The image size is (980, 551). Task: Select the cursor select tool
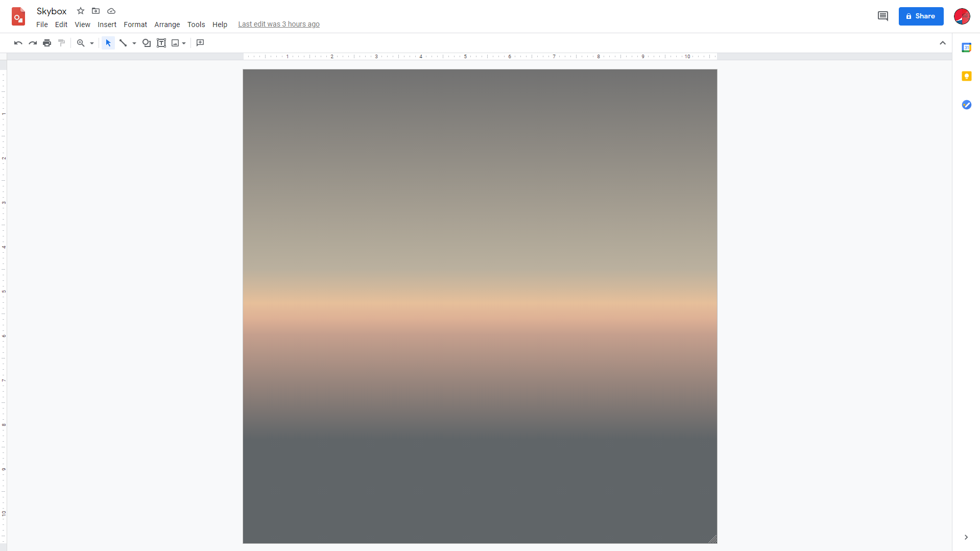107,43
